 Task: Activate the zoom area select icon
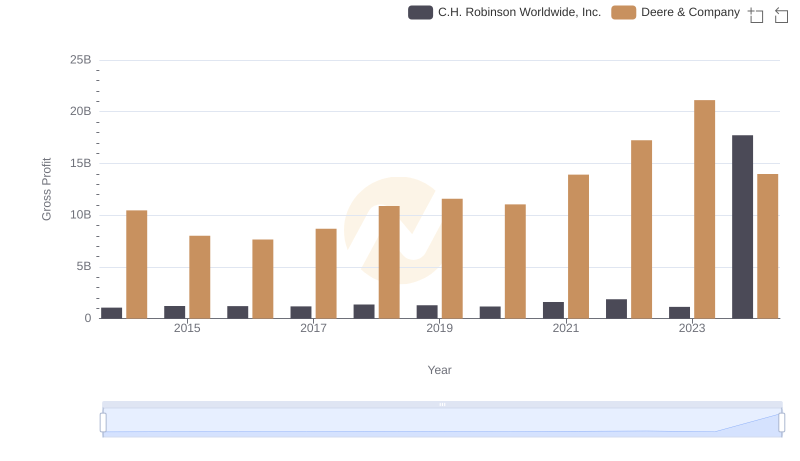(756, 15)
